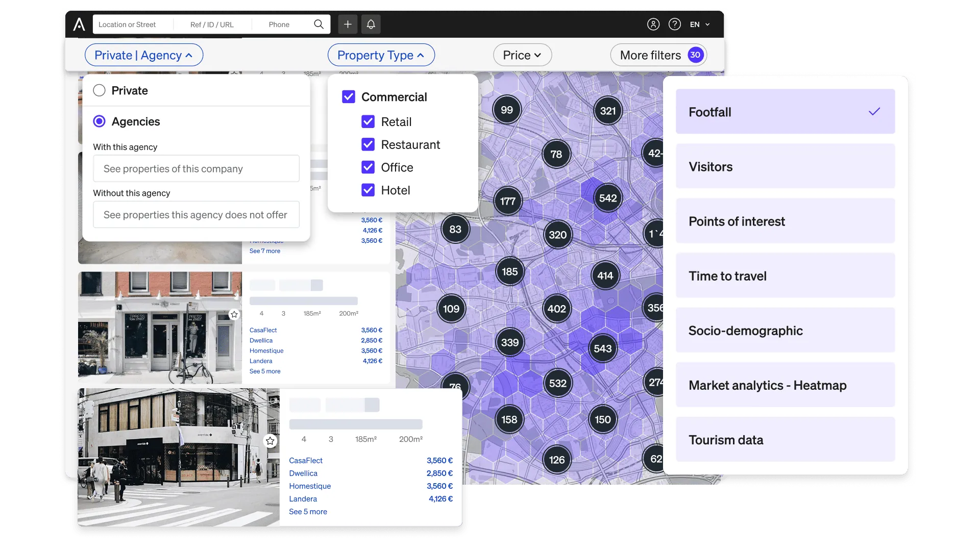Select the Footfall layer option
Viewport: 980px width, 551px height.
tap(785, 112)
